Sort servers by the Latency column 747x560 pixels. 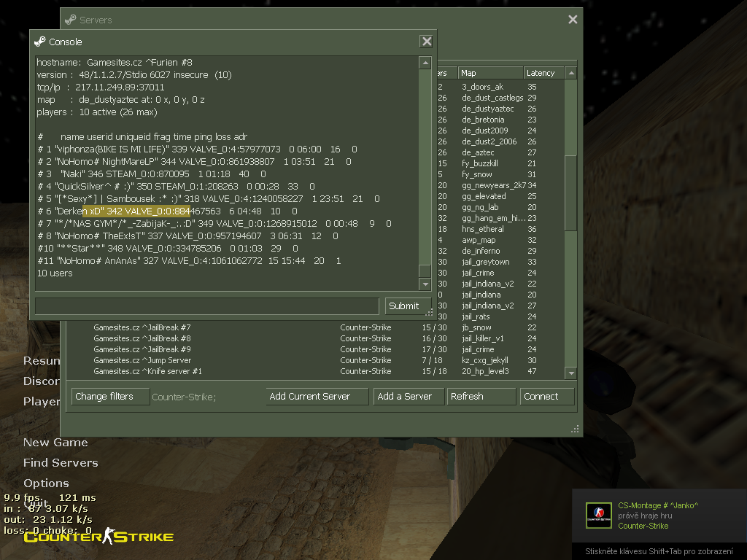pyautogui.click(x=543, y=73)
